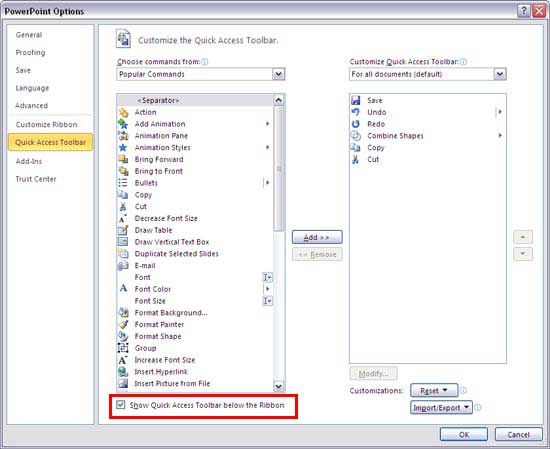Click the Animation Pane icon
This screenshot has width=550, height=449.
click(x=123, y=136)
